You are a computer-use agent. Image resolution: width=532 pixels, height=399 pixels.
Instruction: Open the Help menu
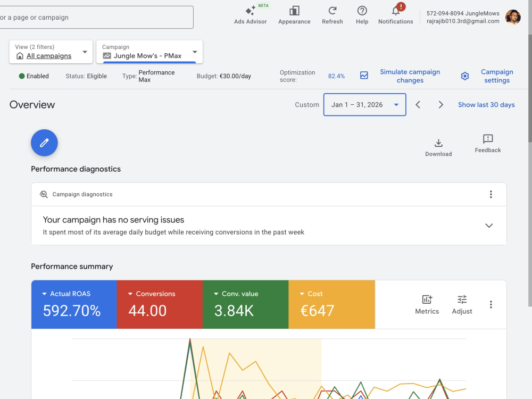(x=362, y=15)
